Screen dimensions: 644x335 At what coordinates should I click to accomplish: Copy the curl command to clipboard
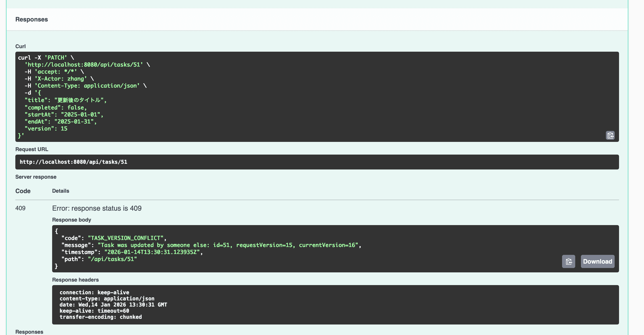pos(610,135)
